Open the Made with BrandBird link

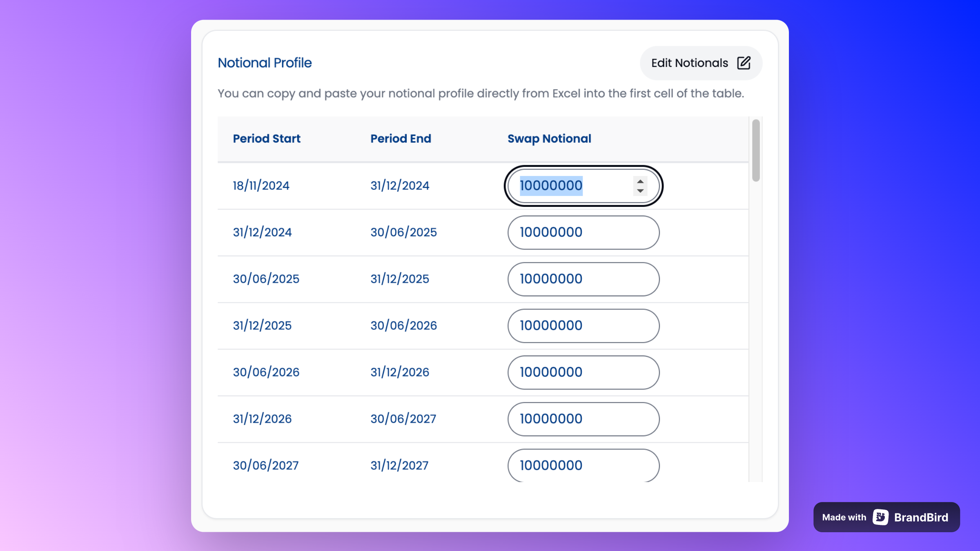tap(886, 517)
